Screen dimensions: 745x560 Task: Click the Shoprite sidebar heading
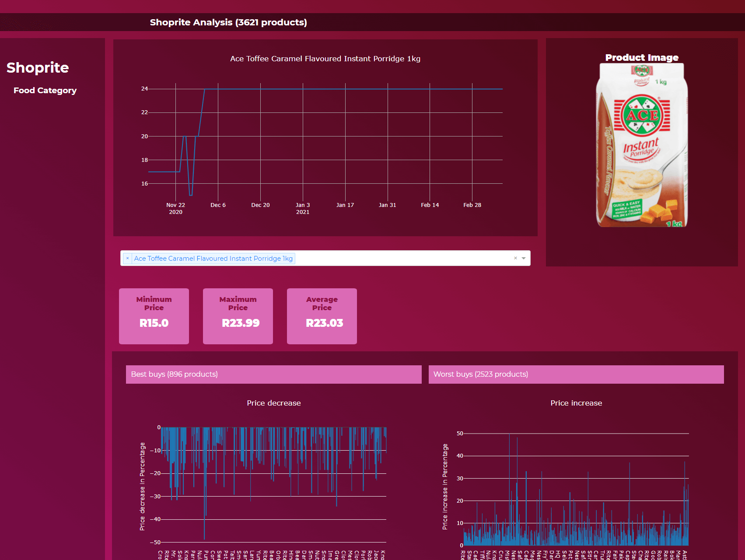point(38,68)
